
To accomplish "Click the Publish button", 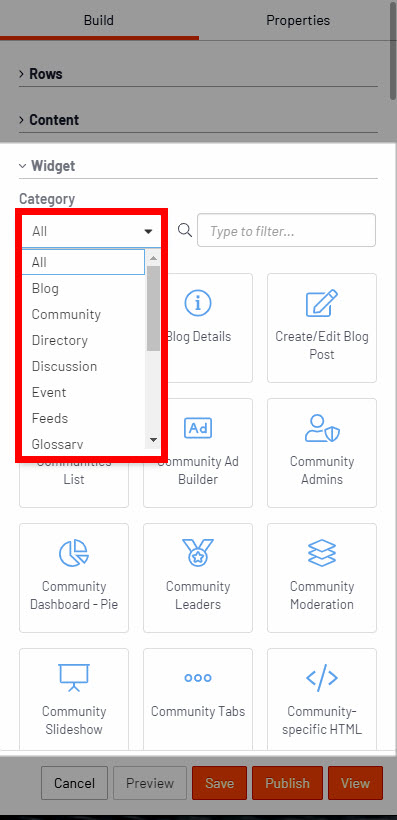I will [x=287, y=783].
